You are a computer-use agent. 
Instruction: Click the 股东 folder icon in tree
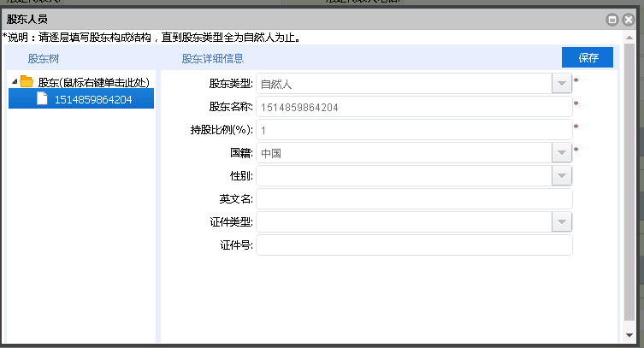click(x=27, y=81)
